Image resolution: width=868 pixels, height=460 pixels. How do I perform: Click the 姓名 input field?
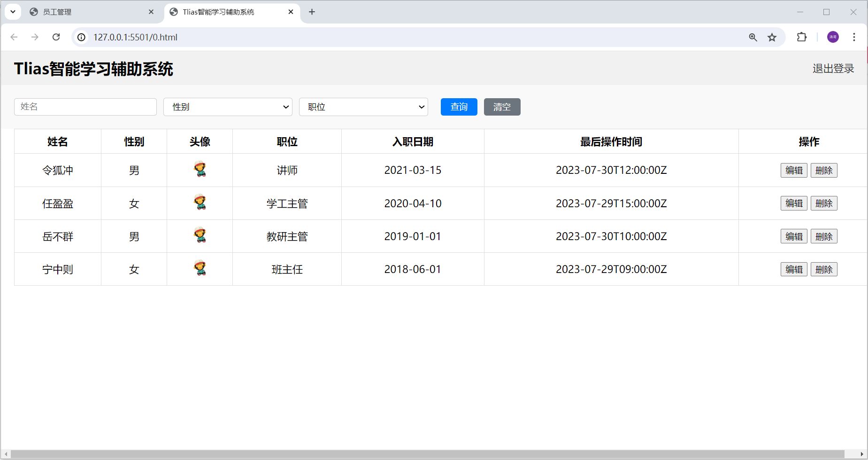[85, 107]
